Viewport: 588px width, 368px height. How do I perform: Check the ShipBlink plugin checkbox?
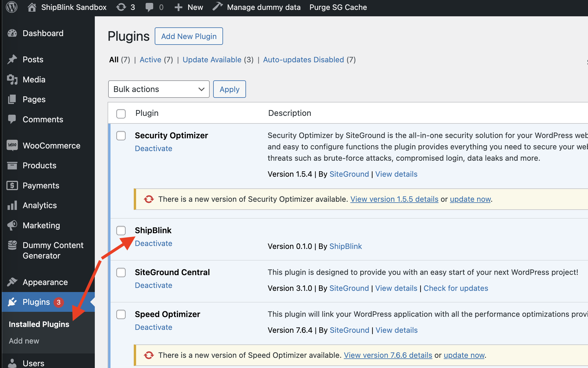coord(121,231)
